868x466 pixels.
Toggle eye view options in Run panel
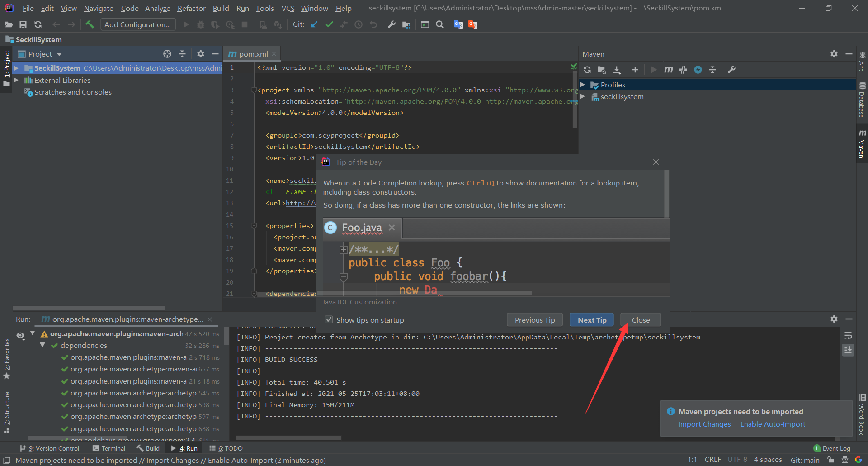[20, 335]
